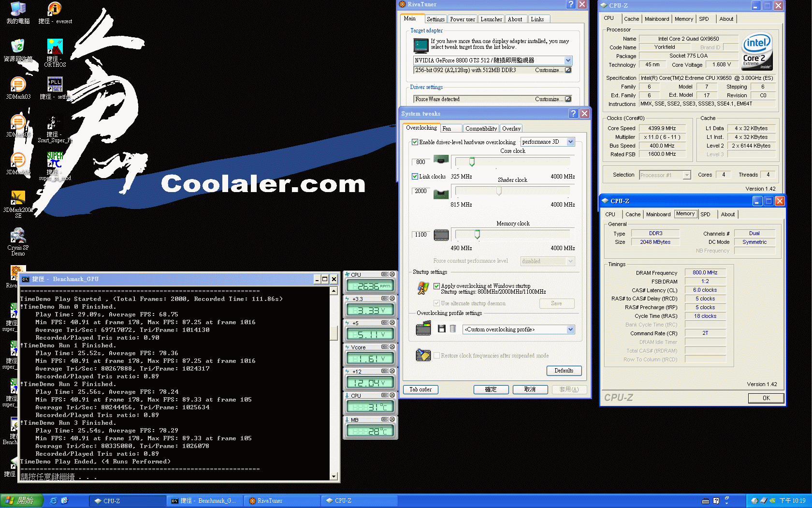
Task: Open the SPD tab in lower CPU-Z window
Action: pyautogui.click(x=705, y=214)
